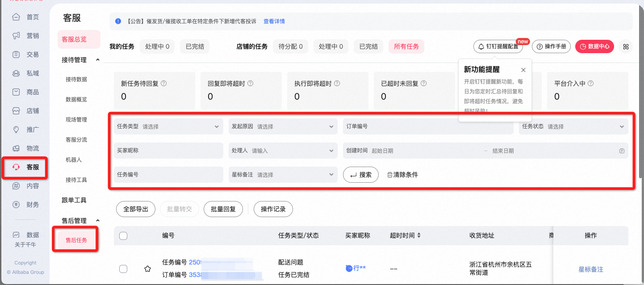Click the blue info icon in announcement

(x=118, y=21)
